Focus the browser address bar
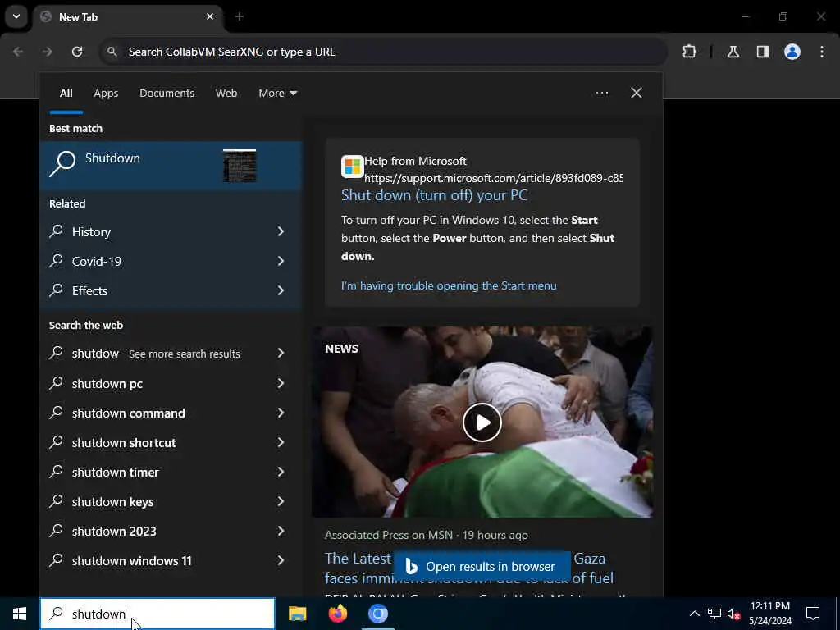Image resolution: width=840 pixels, height=630 pixels. [x=383, y=52]
